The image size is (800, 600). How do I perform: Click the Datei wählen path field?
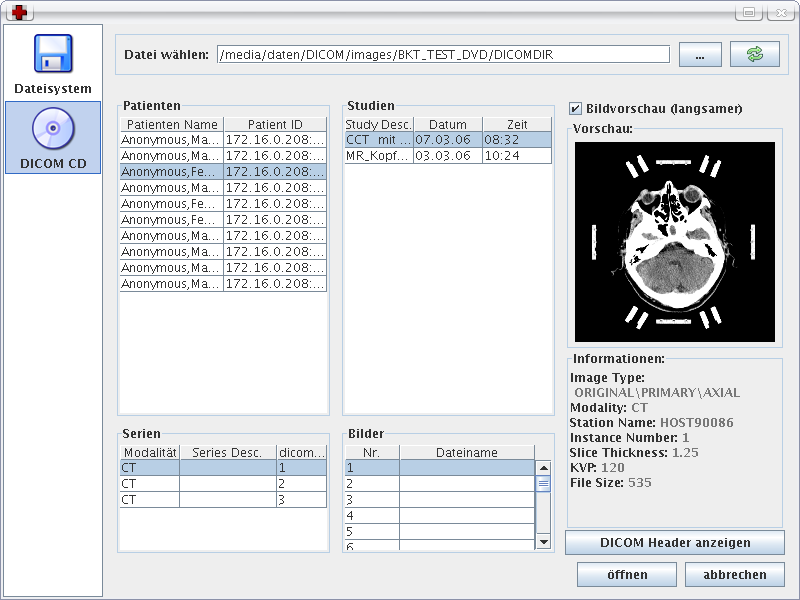(443, 54)
